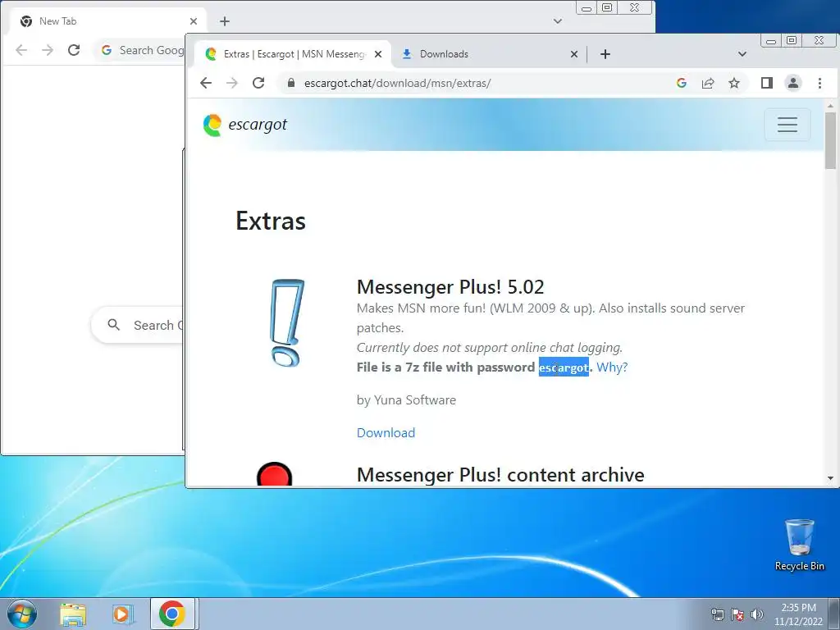Click the Messenger Plus! exclamation mark image

287,322
